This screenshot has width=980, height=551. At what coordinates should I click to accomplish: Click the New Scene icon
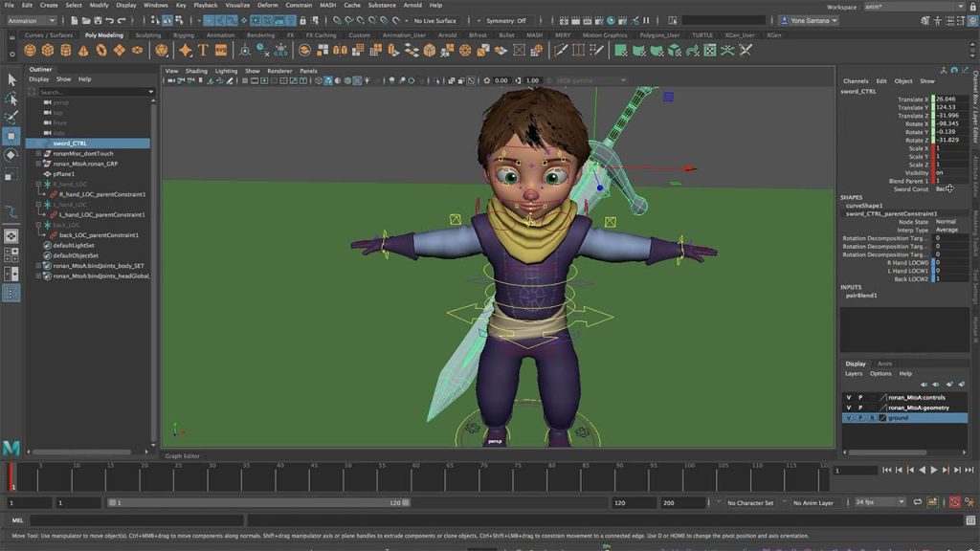(x=74, y=21)
